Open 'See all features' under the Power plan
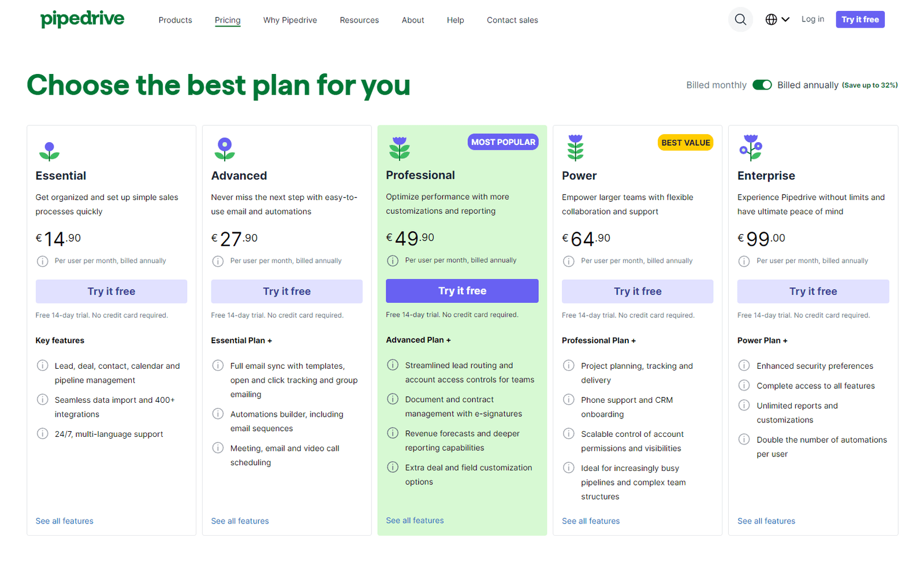 (590, 521)
